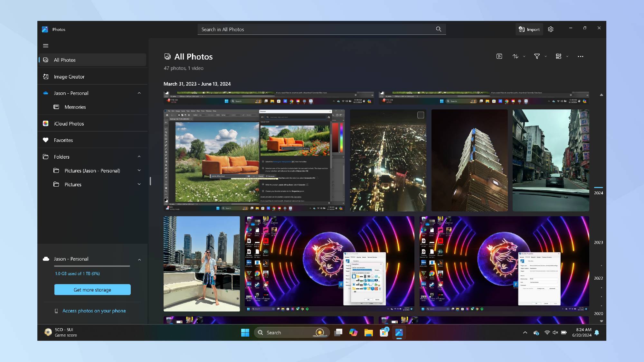This screenshot has width=644, height=362.
Task: Click Get more storage button
Action: tap(92, 290)
